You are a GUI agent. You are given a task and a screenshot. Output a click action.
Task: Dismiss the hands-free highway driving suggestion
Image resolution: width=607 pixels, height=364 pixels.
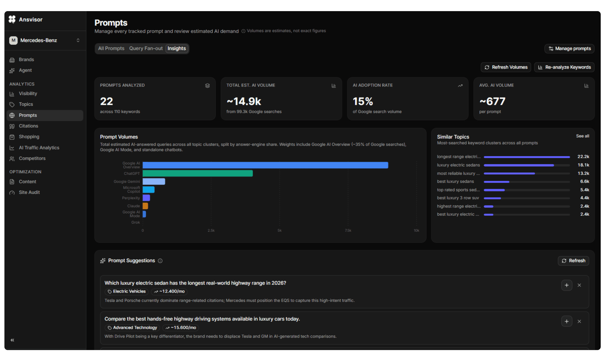(x=579, y=322)
